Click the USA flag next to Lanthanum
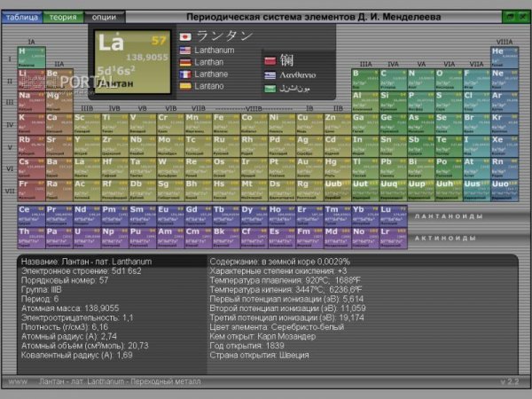Image resolution: width=532 pixels, height=399 pixels. click(185, 51)
